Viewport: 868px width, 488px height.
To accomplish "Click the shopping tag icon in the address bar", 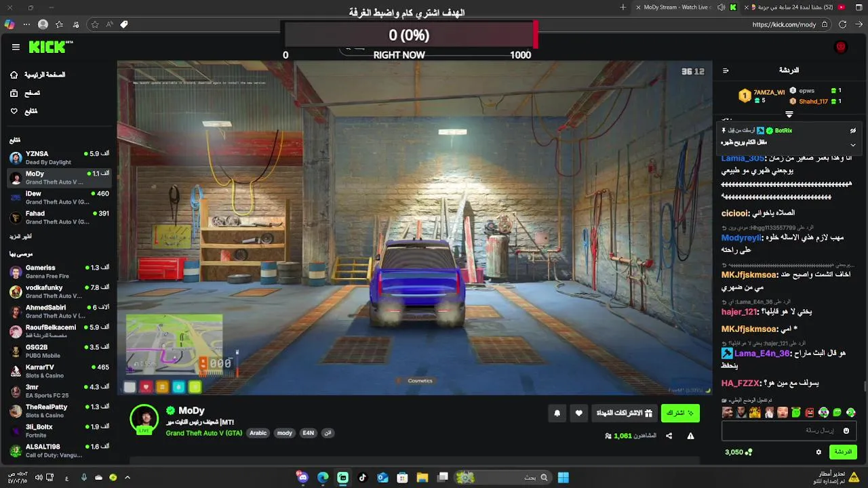I will [124, 24].
